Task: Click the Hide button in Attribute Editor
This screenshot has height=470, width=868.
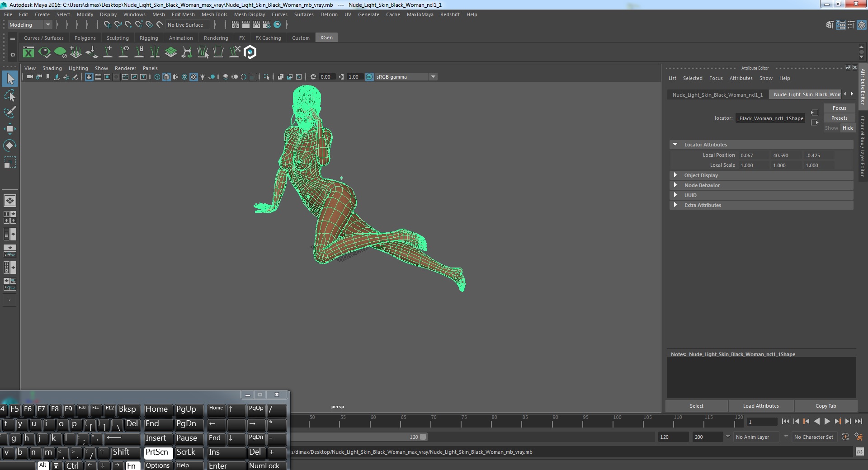Action: pos(848,128)
